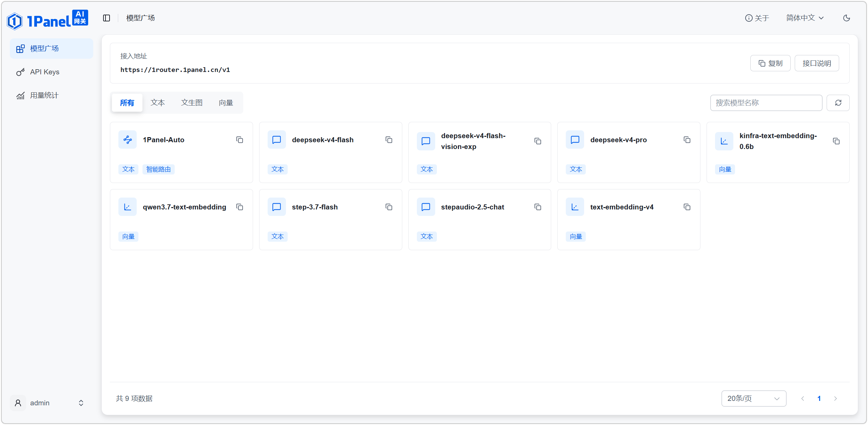The image size is (868, 425).
Task: Copy the deepseek-v4-pro model name
Action: point(687,140)
